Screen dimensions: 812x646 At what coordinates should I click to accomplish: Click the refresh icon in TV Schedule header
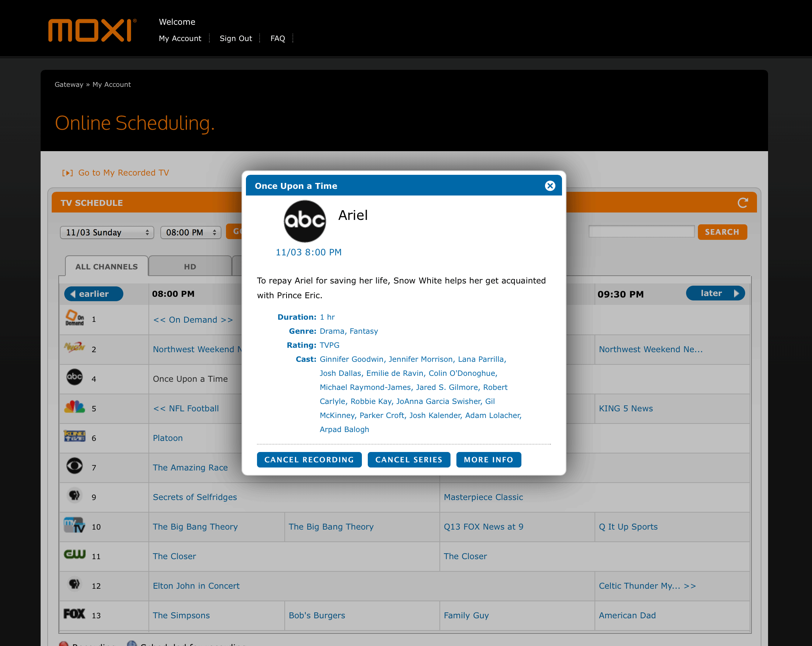[742, 203]
